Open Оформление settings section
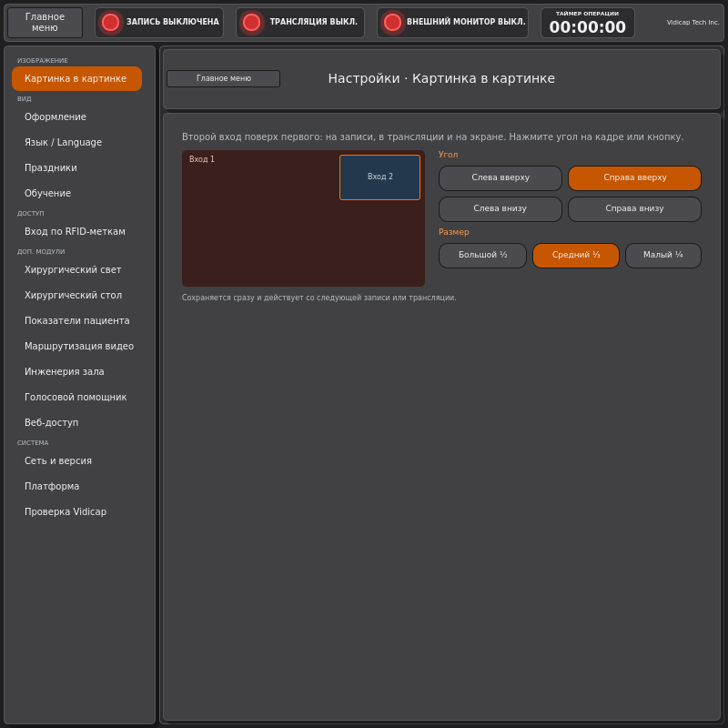 click(x=76, y=117)
